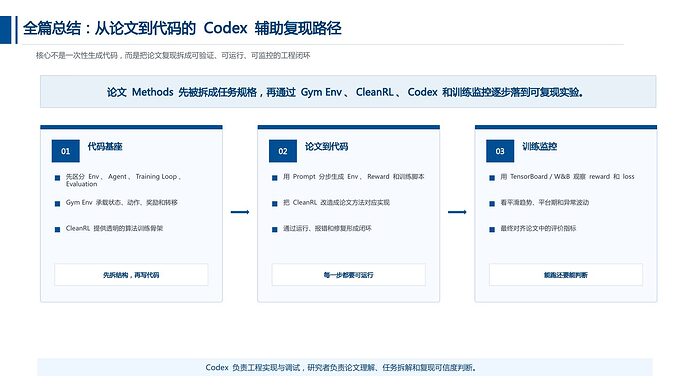The image size is (690, 388).
Task: Click bullet "把 CleanRL 改造成论文方法对应实现"
Action: click(336, 202)
